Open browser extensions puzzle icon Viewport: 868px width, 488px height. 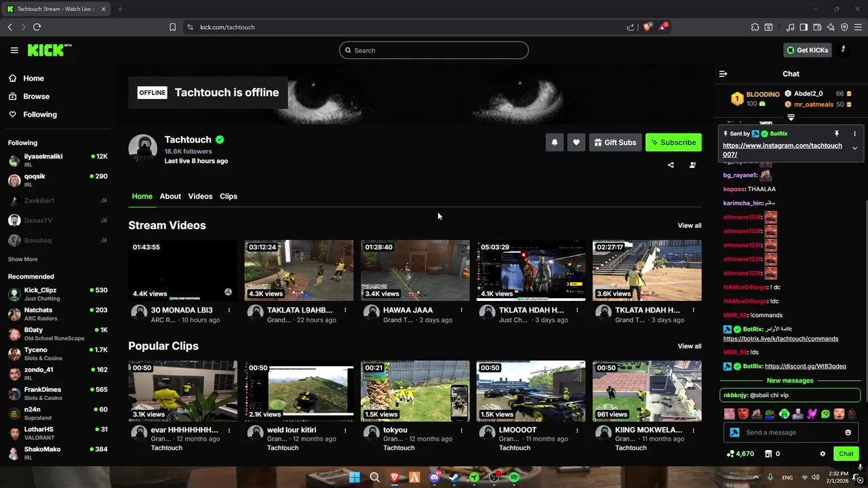click(x=755, y=27)
